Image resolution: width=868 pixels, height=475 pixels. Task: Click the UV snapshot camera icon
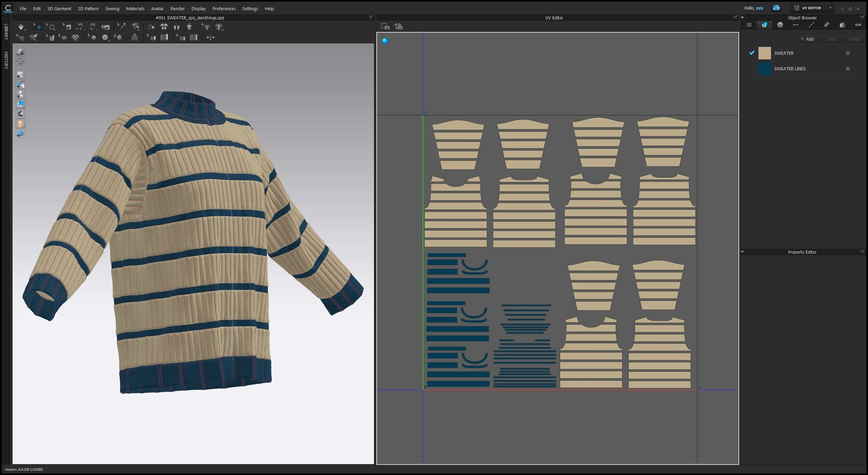pyautogui.click(x=385, y=27)
